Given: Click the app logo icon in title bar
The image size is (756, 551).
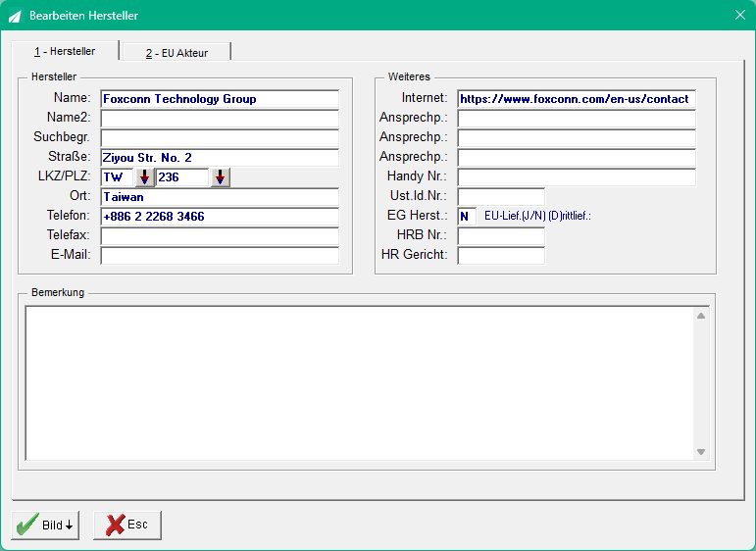Looking at the screenshot, I should pos(16,16).
